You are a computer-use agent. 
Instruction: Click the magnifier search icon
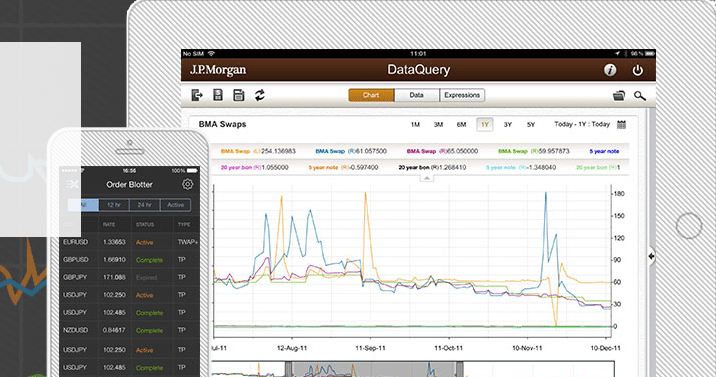[640, 96]
